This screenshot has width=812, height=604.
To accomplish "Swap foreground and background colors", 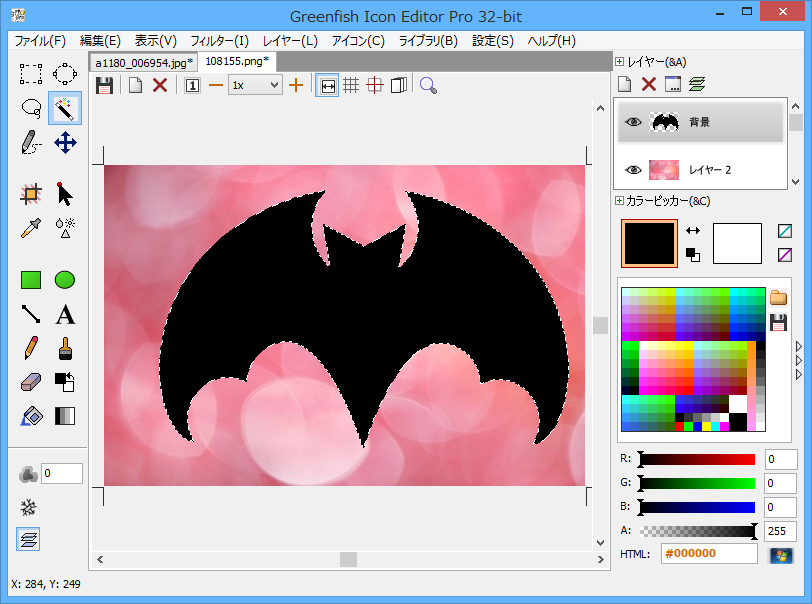I will point(692,230).
